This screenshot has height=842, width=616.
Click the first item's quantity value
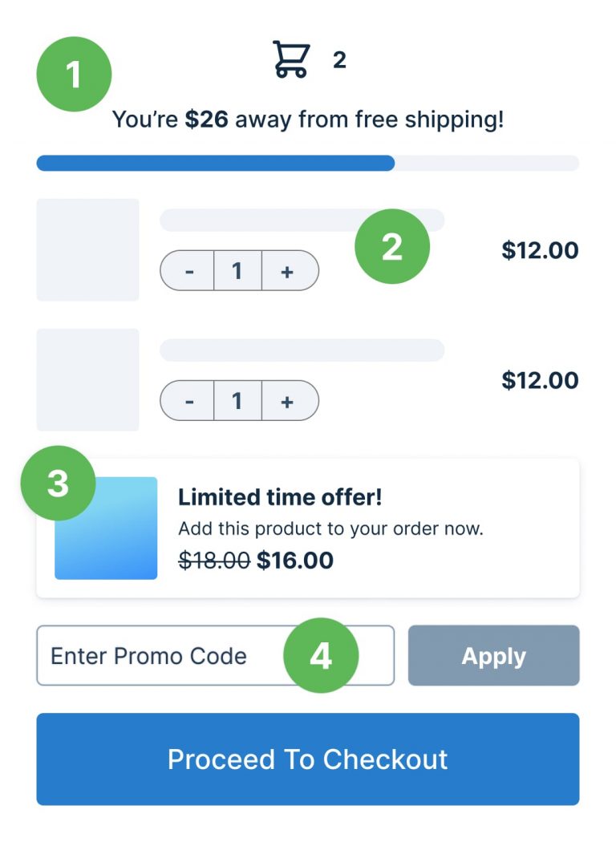[237, 271]
